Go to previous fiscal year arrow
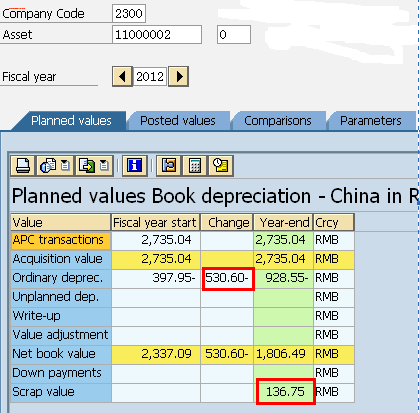Viewport: 420px width, 413px height. pyautogui.click(x=122, y=76)
